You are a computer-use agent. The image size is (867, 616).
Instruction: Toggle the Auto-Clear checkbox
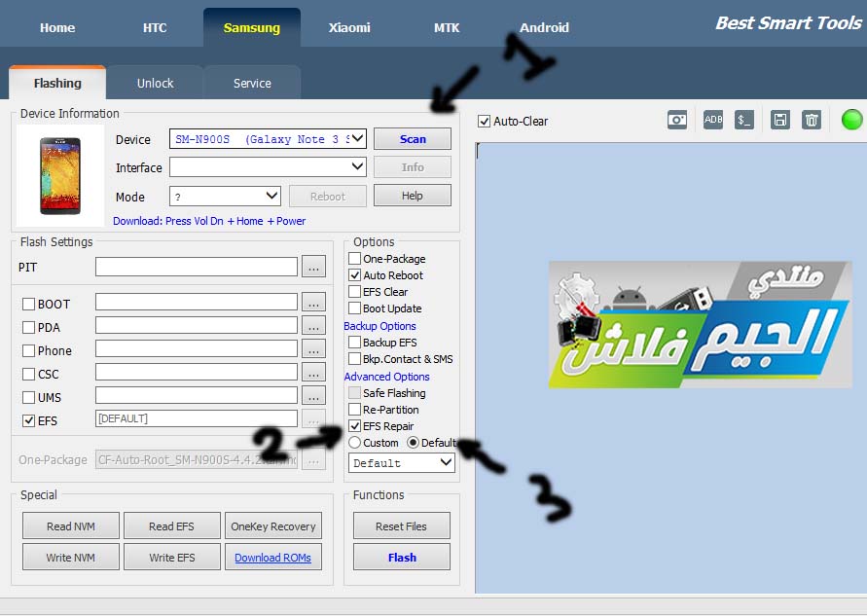tap(484, 121)
